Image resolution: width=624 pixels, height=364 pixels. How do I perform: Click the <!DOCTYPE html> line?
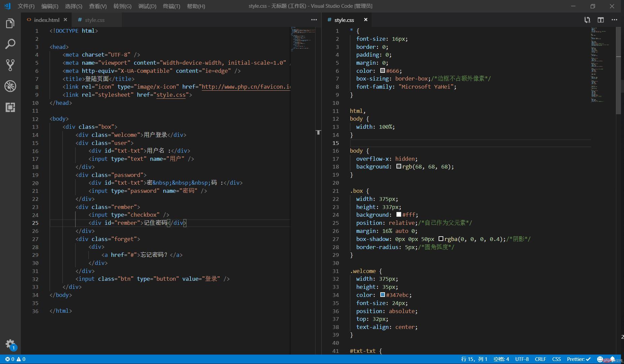coord(73,31)
